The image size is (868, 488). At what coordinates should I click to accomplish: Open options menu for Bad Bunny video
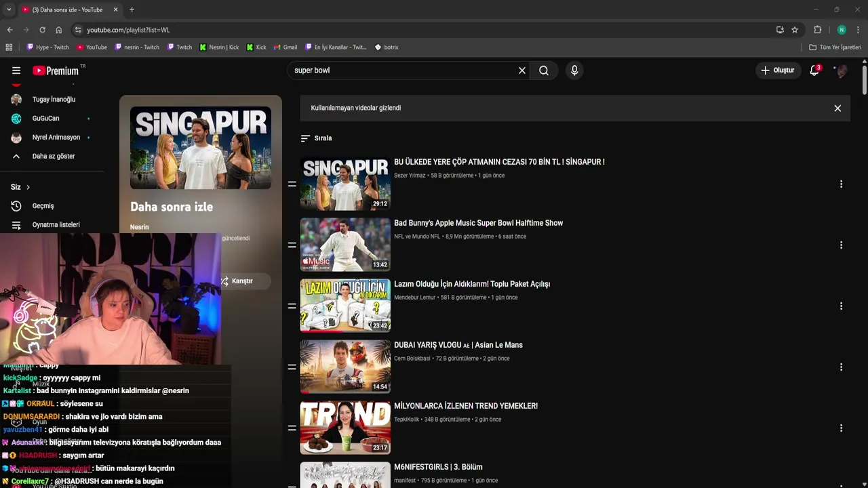[x=841, y=245]
